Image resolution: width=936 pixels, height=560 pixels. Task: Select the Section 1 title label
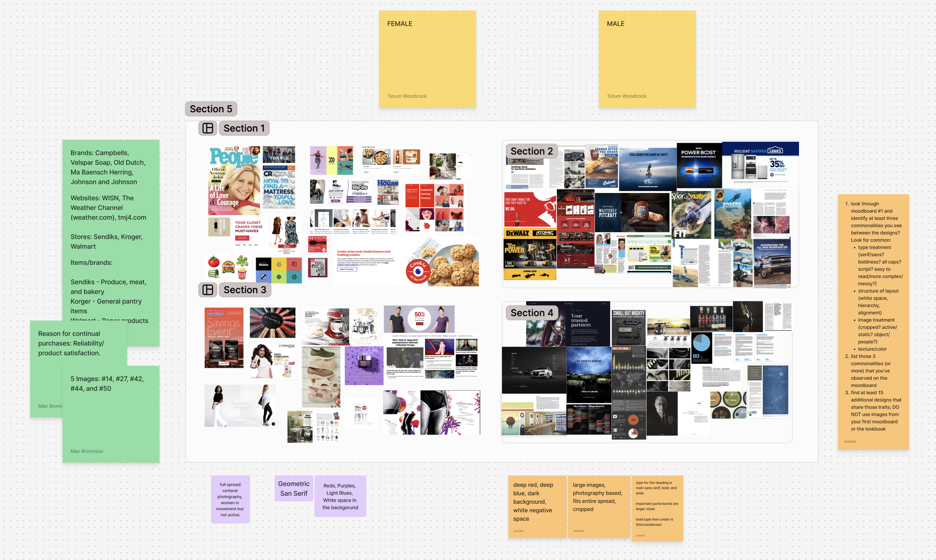point(244,128)
